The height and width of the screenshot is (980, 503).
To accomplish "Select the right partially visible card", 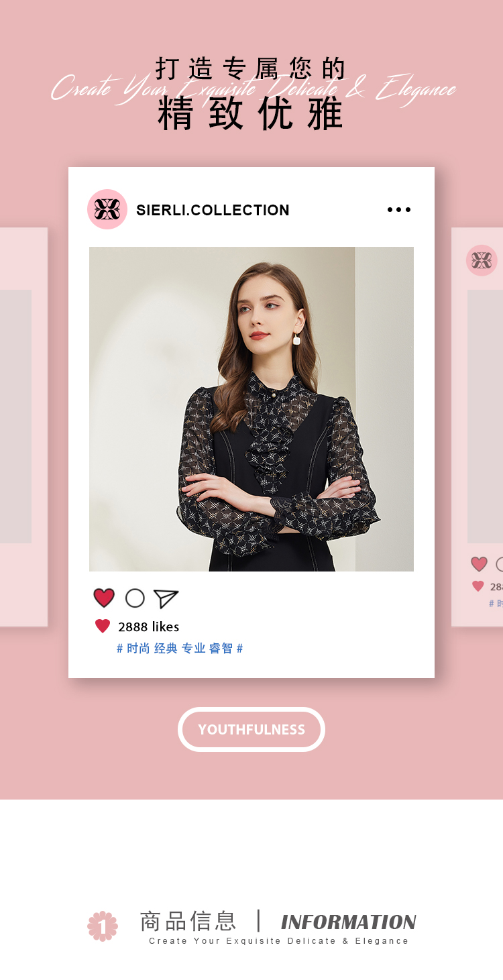I will 477,427.
